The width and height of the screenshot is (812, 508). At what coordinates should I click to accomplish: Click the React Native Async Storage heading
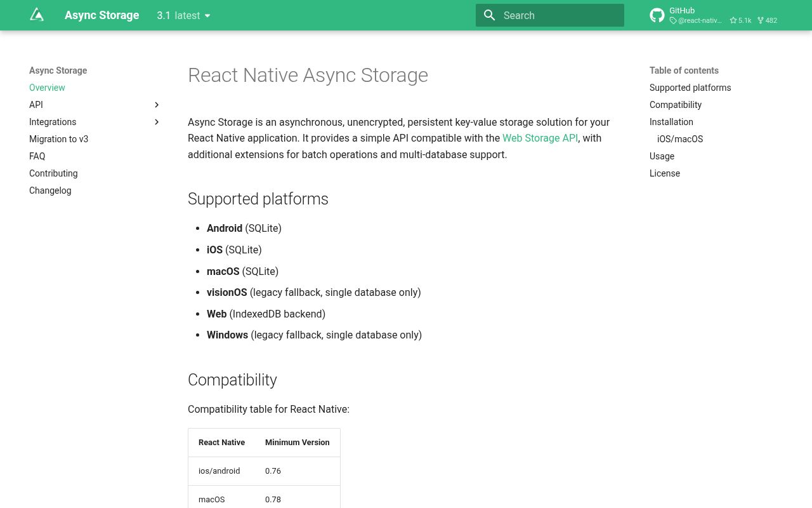(x=308, y=75)
